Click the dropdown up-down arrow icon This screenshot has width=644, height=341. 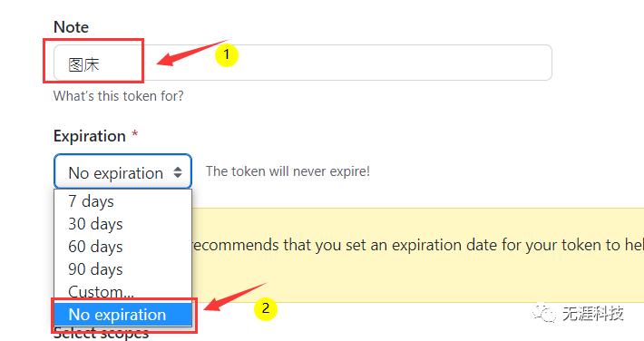point(178,172)
